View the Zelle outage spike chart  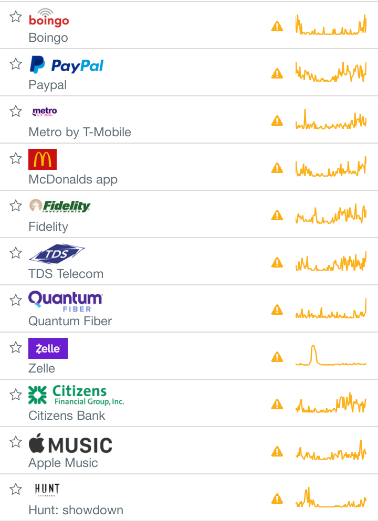(331, 356)
